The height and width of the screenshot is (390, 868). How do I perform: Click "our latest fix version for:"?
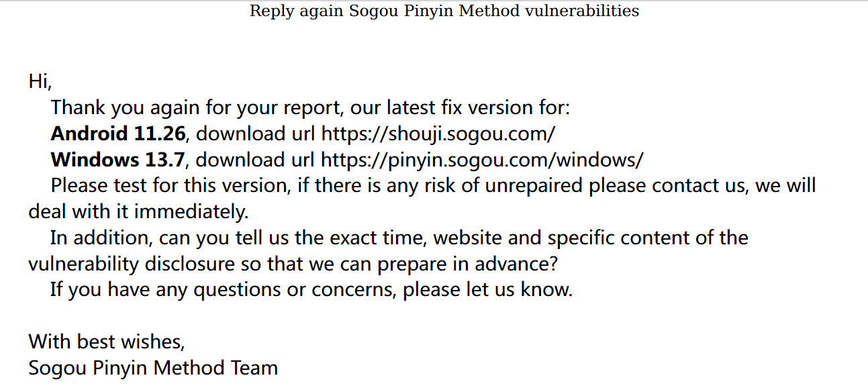pos(460,107)
